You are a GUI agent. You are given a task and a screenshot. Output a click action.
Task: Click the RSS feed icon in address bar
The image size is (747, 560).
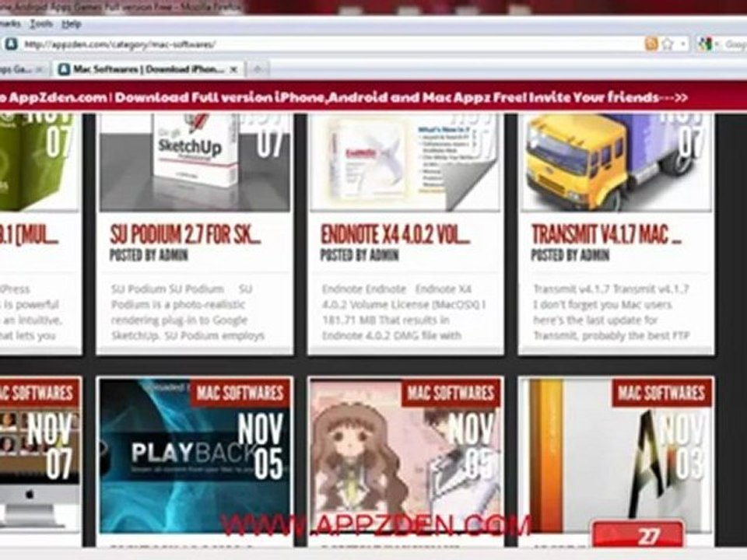tap(651, 44)
